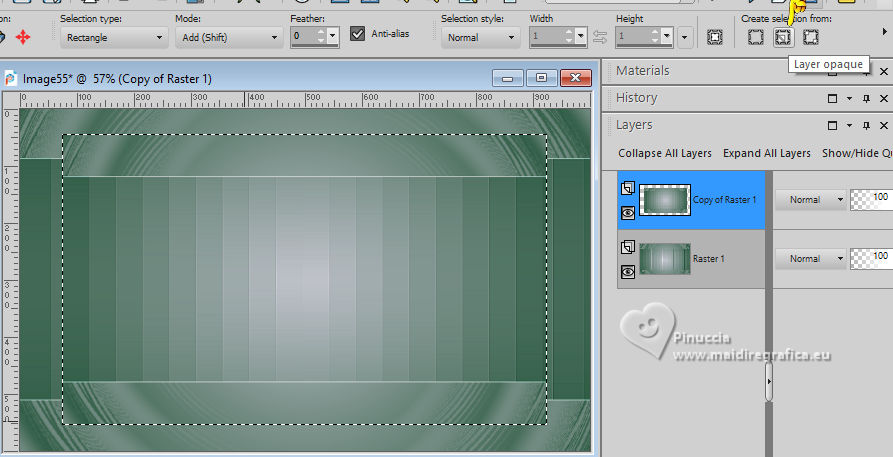The width and height of the screenshot is (893, 457).
Task: Open the Custom selection icon
Action: tap(715, 38)
